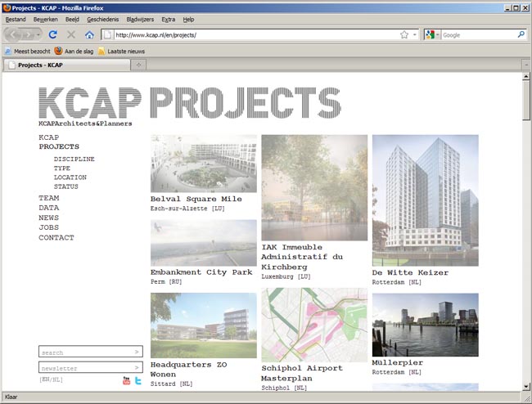532x404 pixels.
Task: Click the browser Forward arrow button
Action: tap(28, 34)
